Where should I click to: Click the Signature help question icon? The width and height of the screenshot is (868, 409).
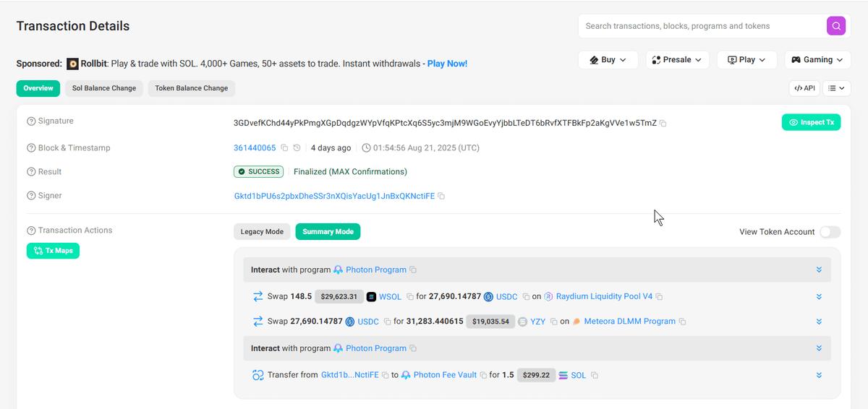pos(31,121)
